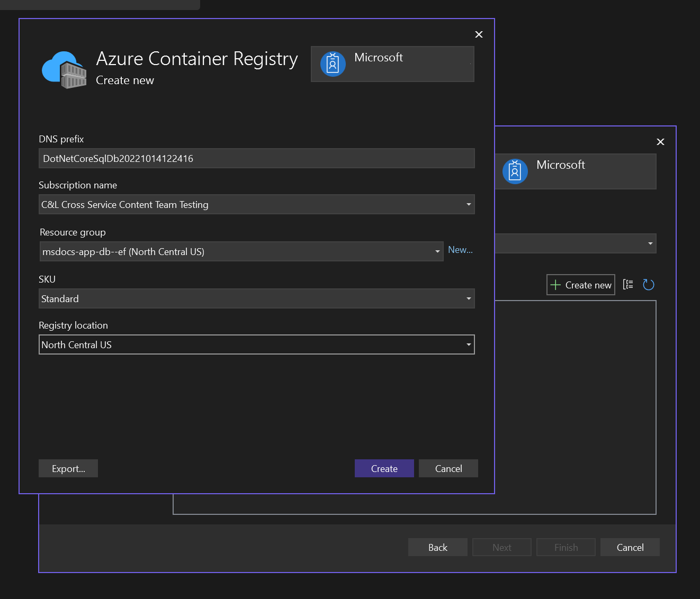Click the tree view icon beside Create new
The height and width of the screenshot is (599, 700).
click(628, 285)
